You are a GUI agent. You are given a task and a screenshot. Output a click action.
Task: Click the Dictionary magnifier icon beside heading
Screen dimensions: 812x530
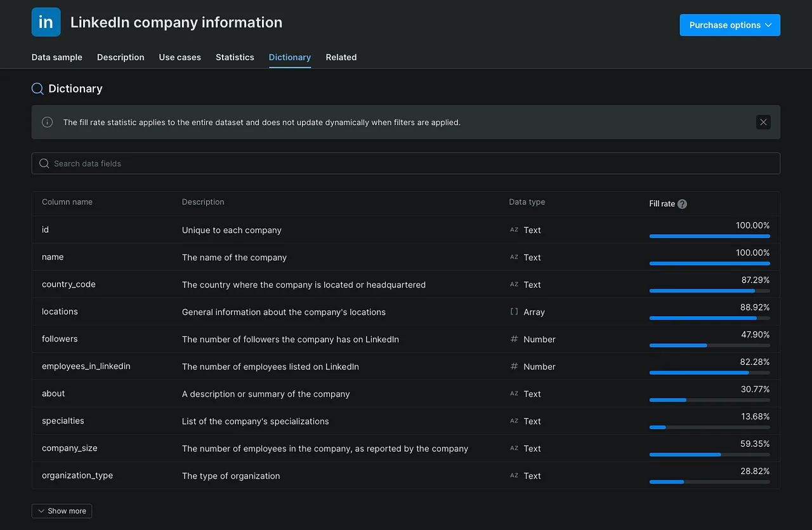37,89
